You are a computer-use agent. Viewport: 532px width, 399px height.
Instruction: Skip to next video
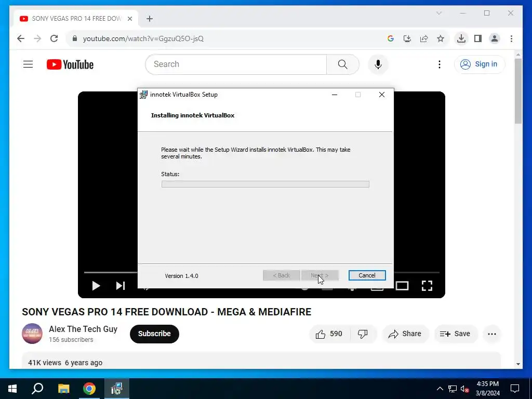[121, 286]
